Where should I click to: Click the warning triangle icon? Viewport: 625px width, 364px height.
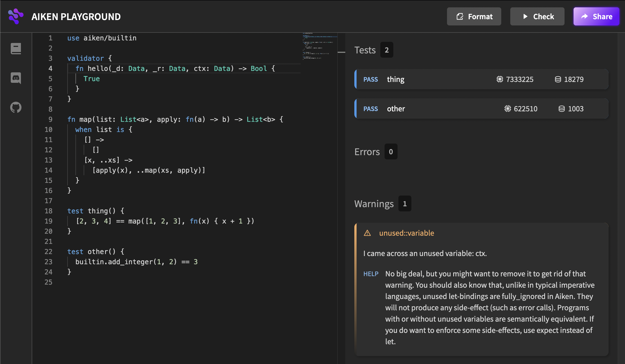(x=367, y=233)
